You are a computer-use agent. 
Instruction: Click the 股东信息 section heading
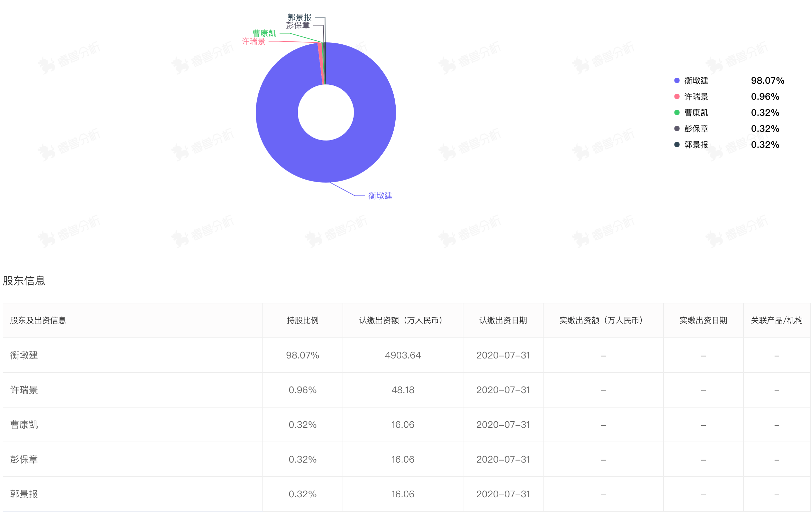pos(24,281)
